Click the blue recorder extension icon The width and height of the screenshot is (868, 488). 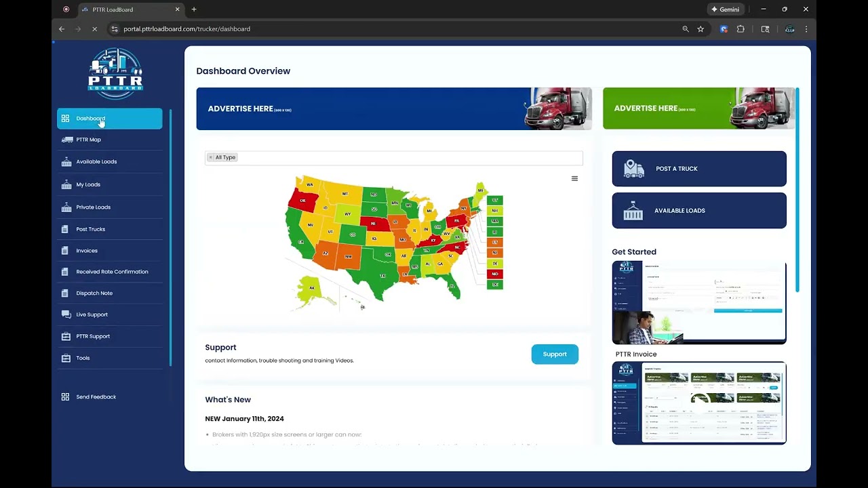(x=724, y=29)
